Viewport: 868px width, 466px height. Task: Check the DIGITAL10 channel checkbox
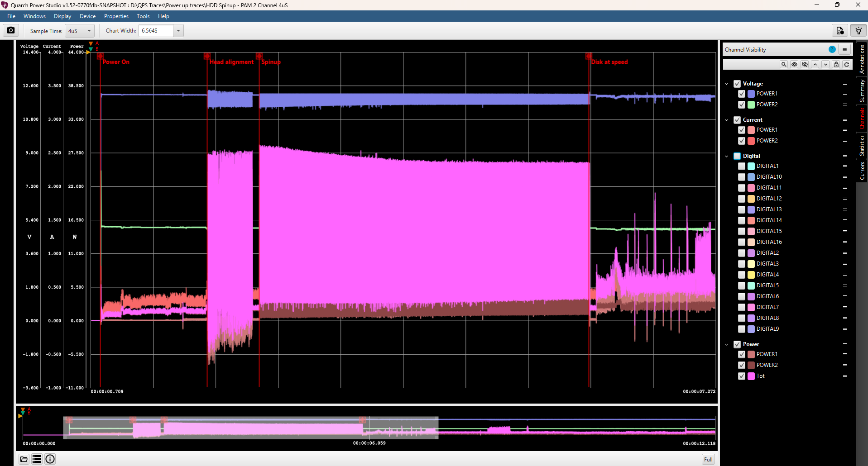[742, 177]
